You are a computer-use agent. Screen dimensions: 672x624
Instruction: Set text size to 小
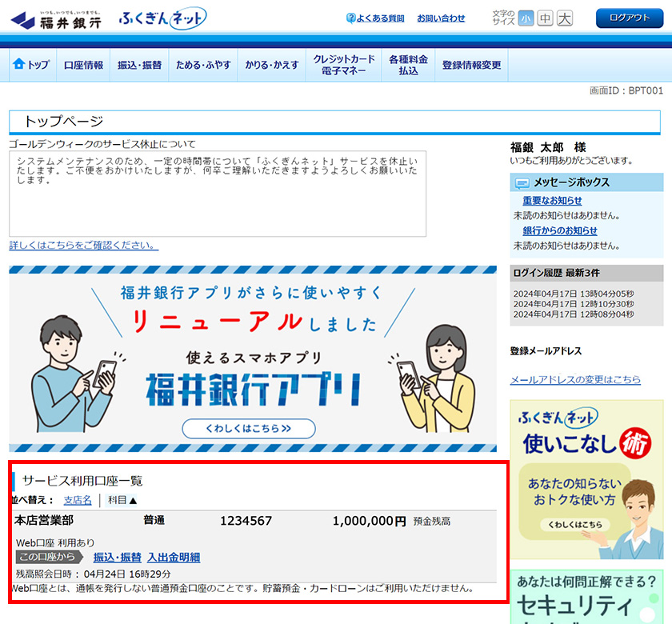(x=526, y=18)
